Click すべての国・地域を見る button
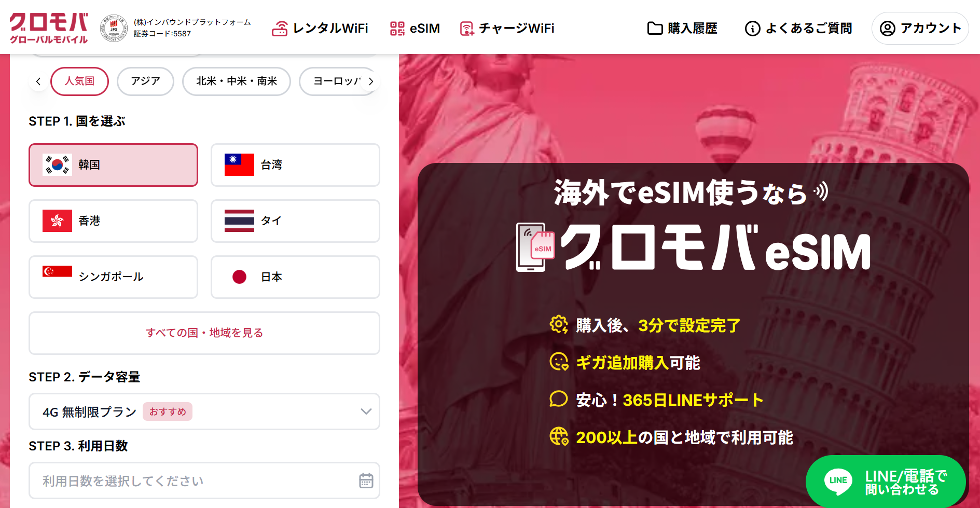The width and height of the screenshot is (980, 508). pyautogui.click(x=204, y=333)
